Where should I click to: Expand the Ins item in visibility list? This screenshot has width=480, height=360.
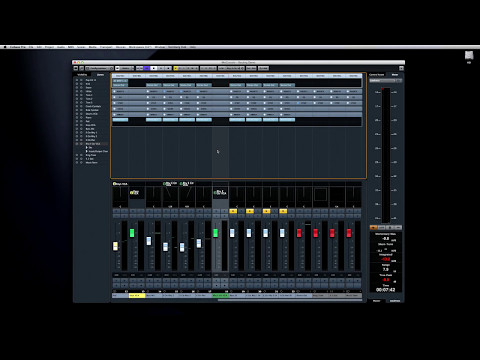coord(87,147)
